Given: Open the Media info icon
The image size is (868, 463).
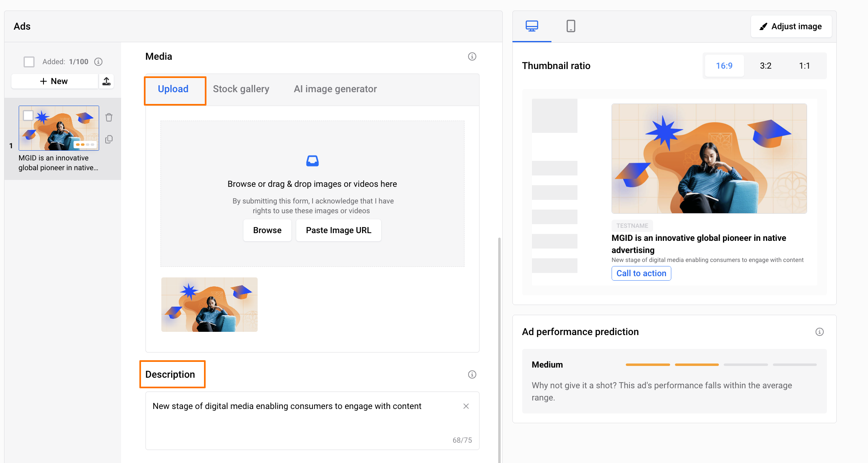Looking at the screenshot, I should point(472,56).
